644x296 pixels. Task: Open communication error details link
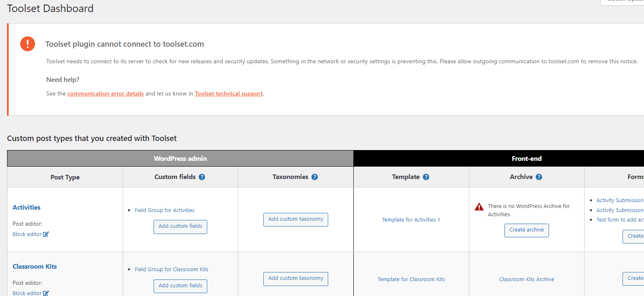[106, 93]
